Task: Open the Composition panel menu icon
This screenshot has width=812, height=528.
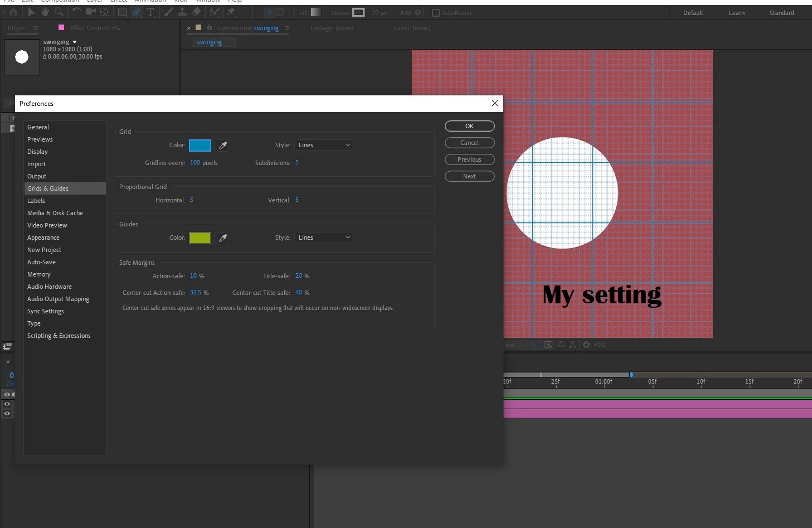Action: tap(287, 28)
